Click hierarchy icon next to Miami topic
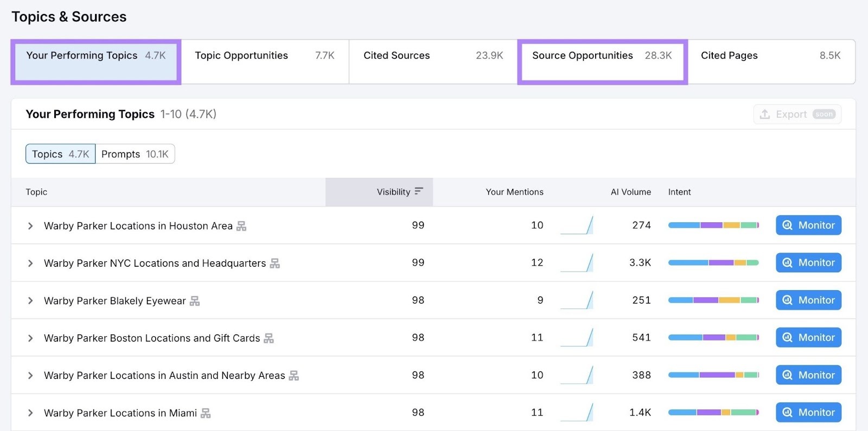The width and height of the screenshot is (868, 431). 206,413
